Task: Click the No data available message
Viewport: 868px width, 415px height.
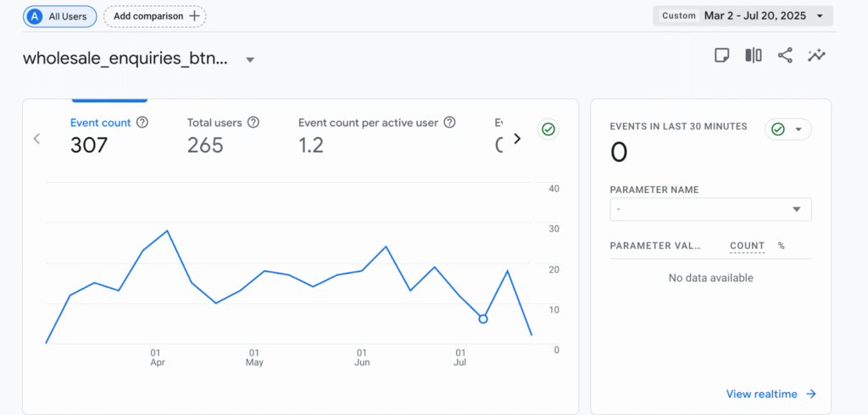Action: coord(711,278)
